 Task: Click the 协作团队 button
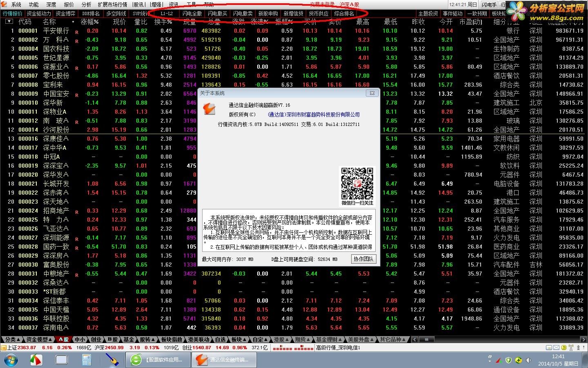coord(363,259)
